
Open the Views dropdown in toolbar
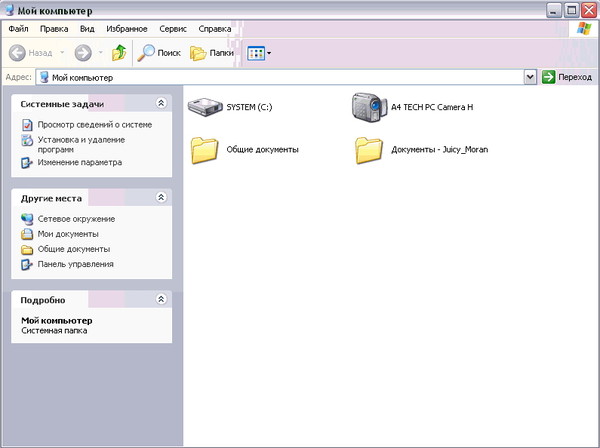coord(259,52)
